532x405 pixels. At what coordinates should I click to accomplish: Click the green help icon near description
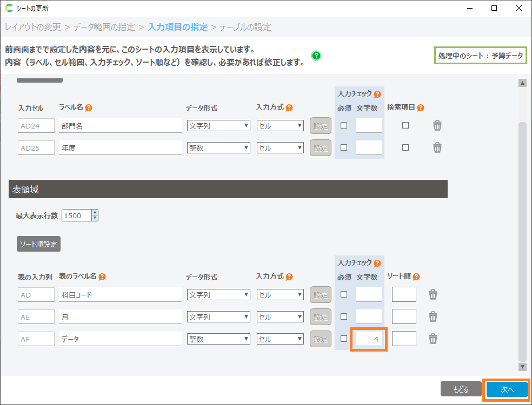(x=316, y=56)
